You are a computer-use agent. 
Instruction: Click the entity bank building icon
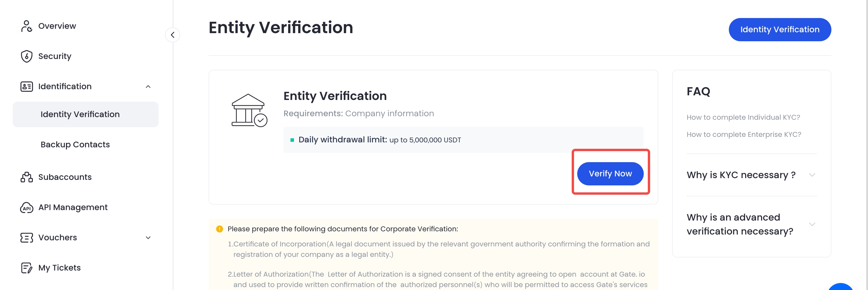pyautogui.click(x=249, y=110)
